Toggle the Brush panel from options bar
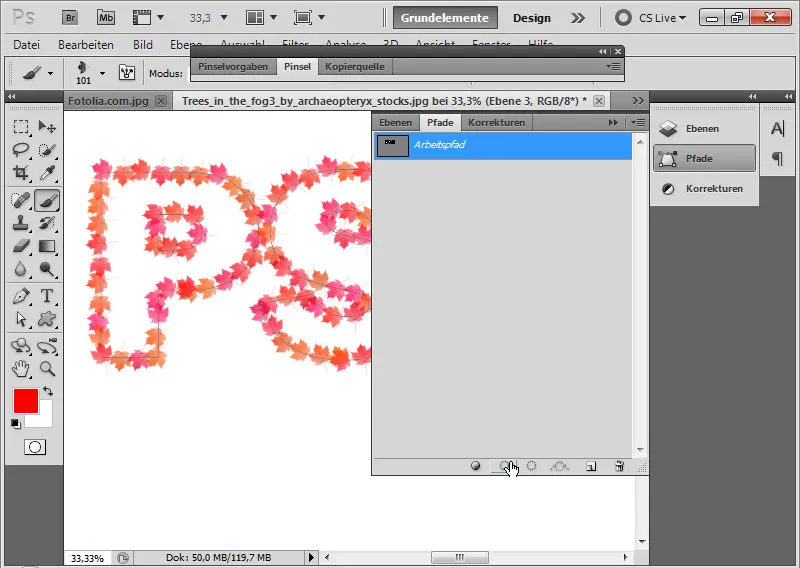This screenshot has width=800, height=568. [127, 73]
